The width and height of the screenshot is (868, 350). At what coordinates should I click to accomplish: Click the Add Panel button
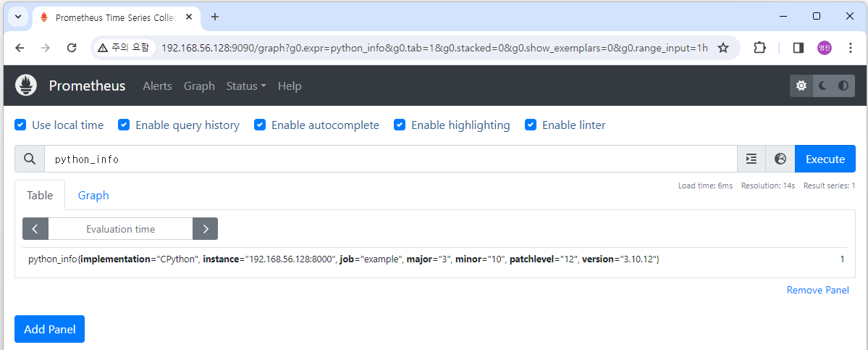point(49,329)
